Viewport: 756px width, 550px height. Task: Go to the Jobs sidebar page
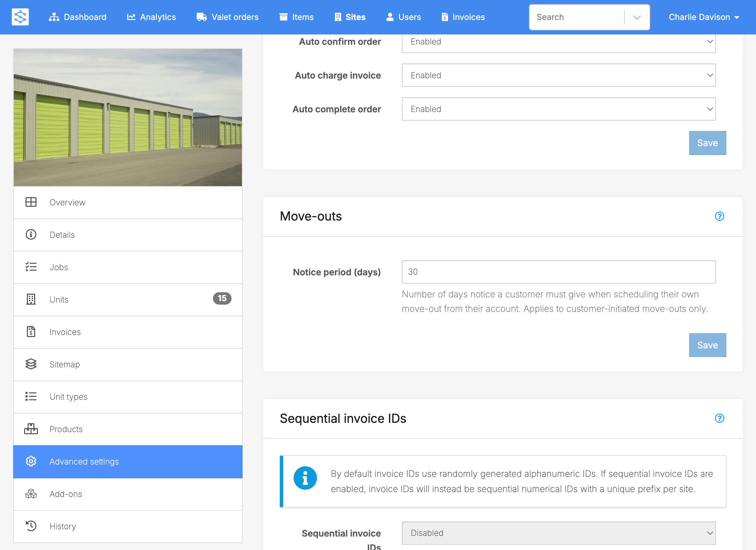click(x=128, y=267)
